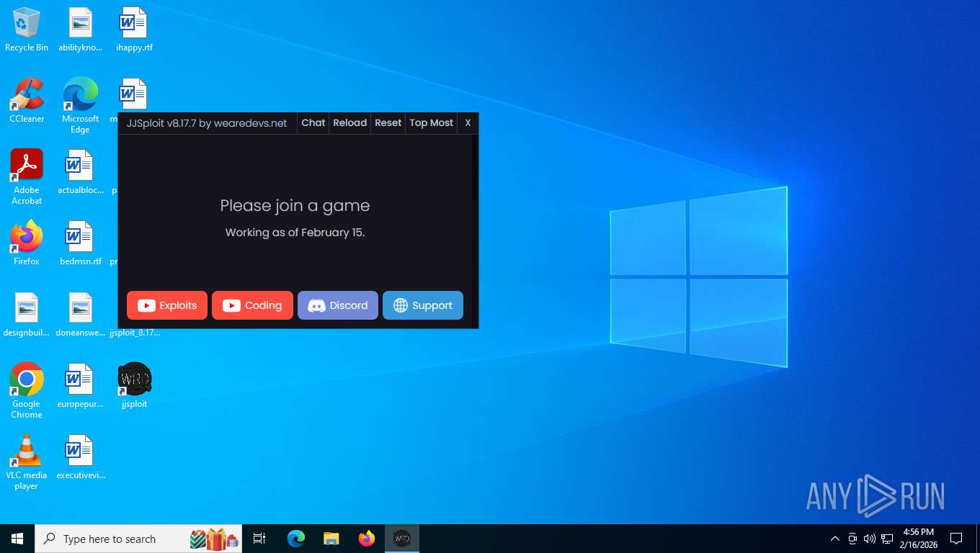Select the Adobe Acrobat desktop icon
Viewport: 980px width, 553px height.
(x=27, y=177)
